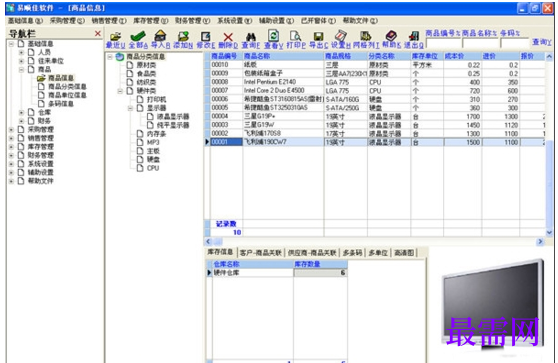The image size is (558, 363).
Task: Expand the 人员 node in navigation tree
Action: pos(21,52)
